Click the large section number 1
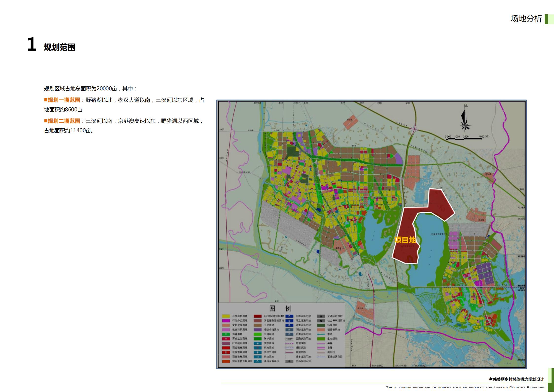 pyautogui.click(x=32, y=44)
